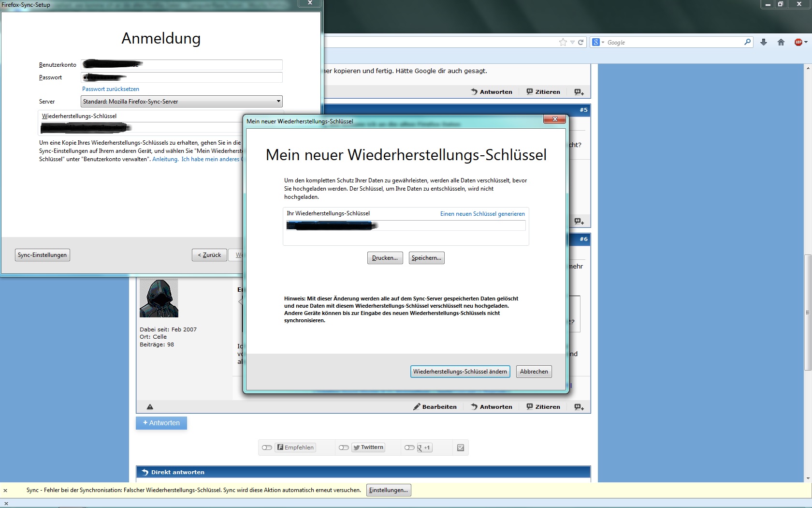Open the Google search engine selector icon
812x508 pixels.
coord(598,42)
